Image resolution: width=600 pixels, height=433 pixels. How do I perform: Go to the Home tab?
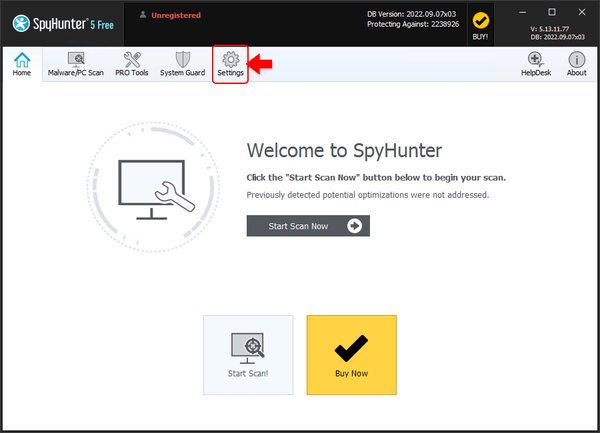21,65
